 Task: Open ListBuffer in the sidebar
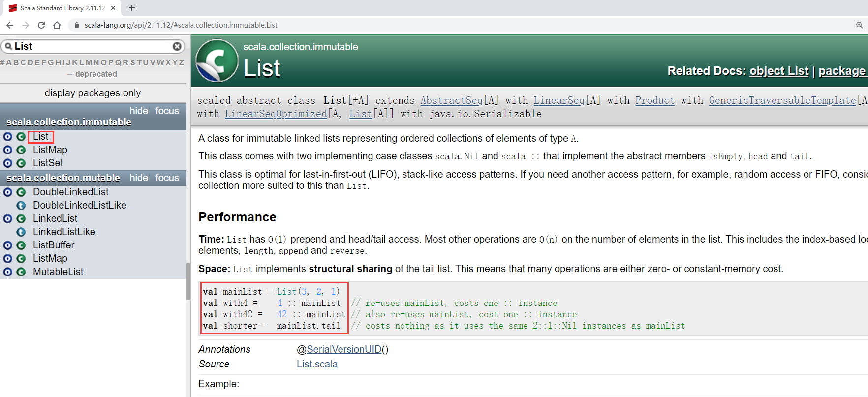[54, 245]
